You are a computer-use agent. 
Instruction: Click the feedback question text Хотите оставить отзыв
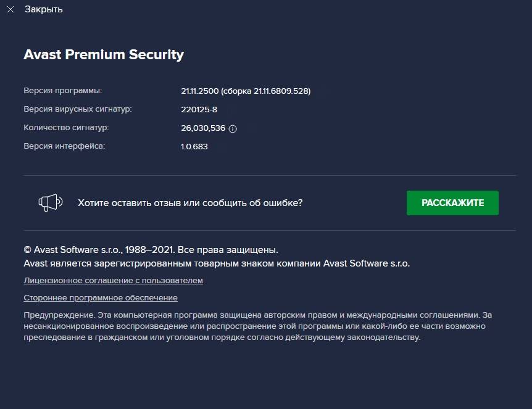190,203
